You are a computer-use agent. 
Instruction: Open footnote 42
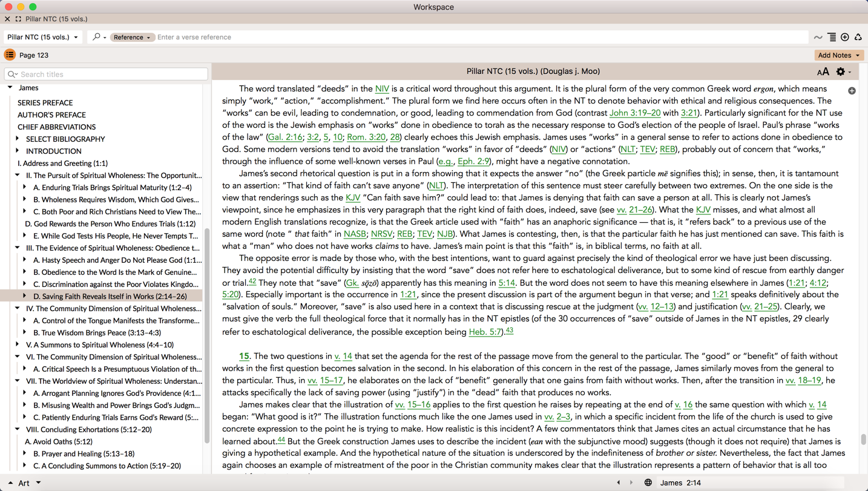(252, 282)
